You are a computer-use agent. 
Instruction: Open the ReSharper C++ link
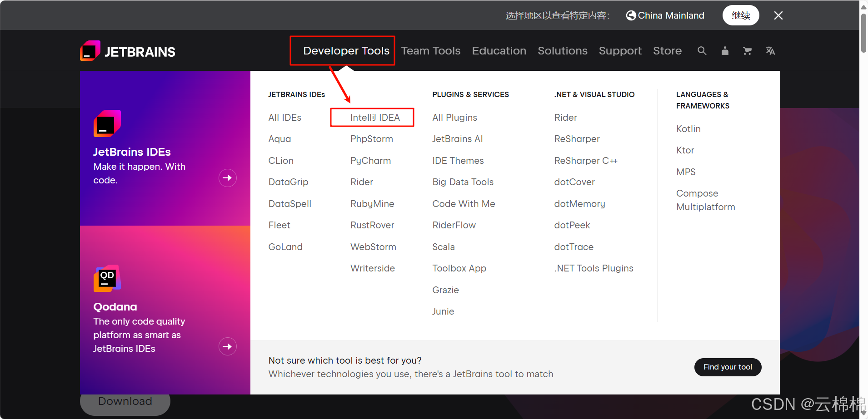click(586, 161)
